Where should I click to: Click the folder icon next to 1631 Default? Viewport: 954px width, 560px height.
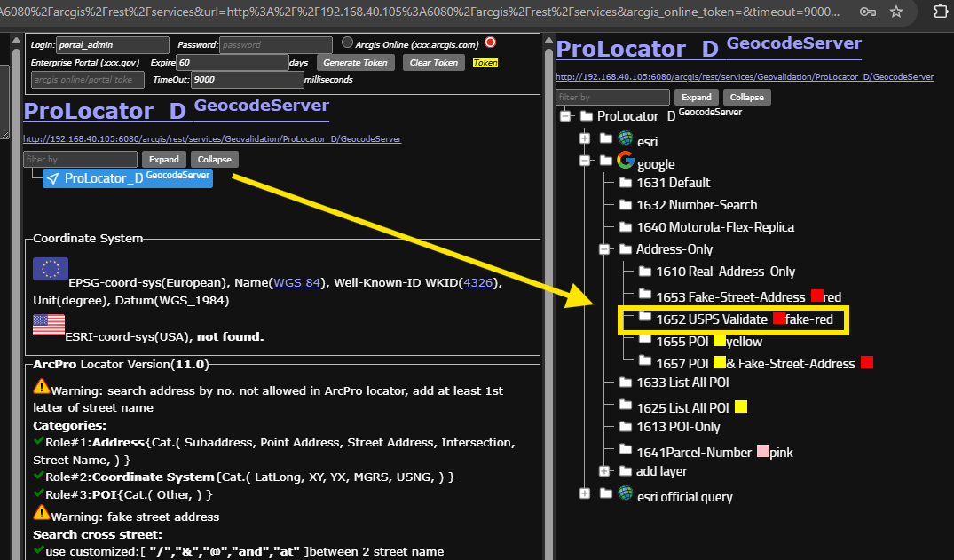(625, 182)
